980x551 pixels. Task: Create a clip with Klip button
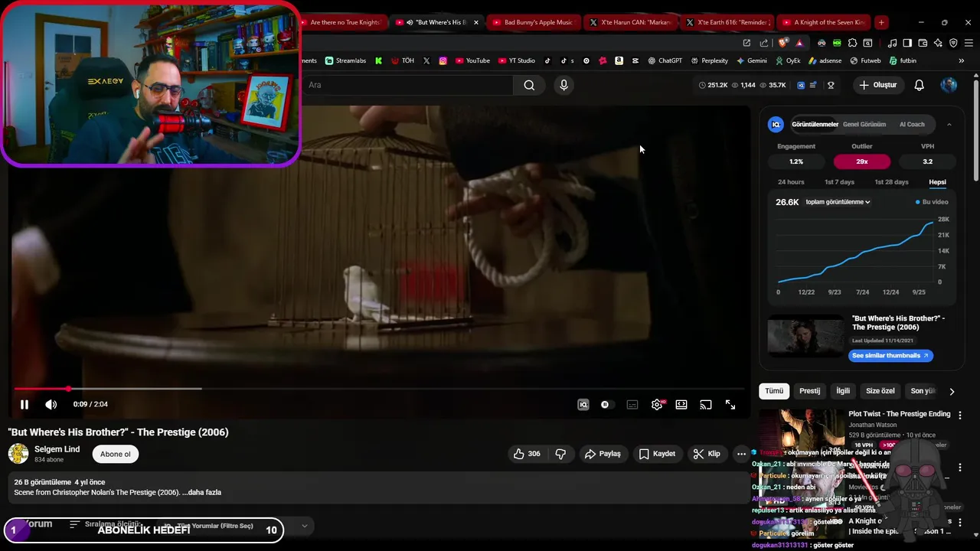(x=706, y=454)
